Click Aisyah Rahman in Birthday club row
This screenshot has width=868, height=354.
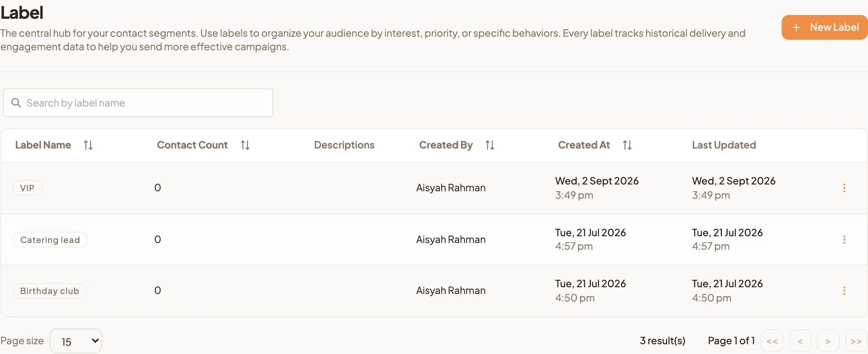(x=451, y=290)
